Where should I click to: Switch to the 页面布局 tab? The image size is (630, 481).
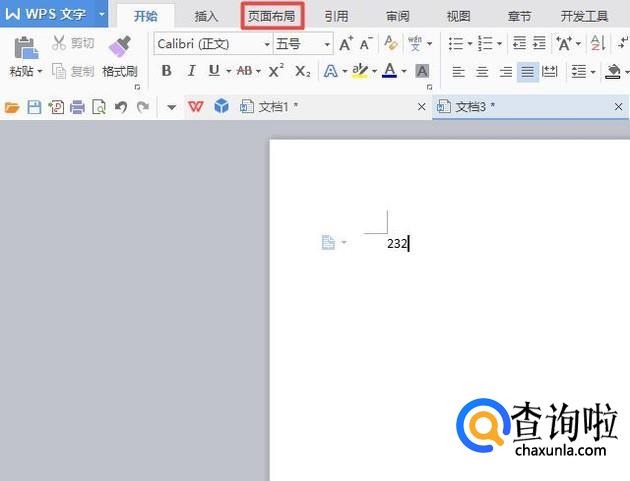point(272,16)
